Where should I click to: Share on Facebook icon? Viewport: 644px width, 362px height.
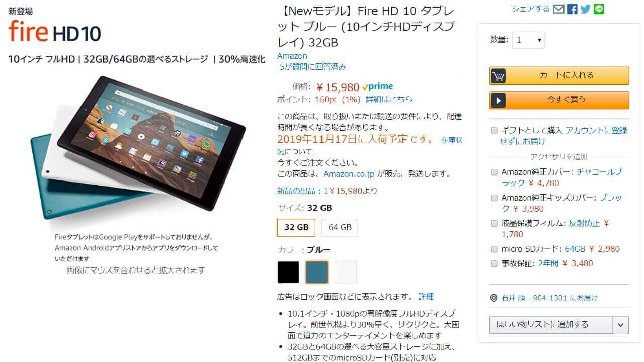572,9
